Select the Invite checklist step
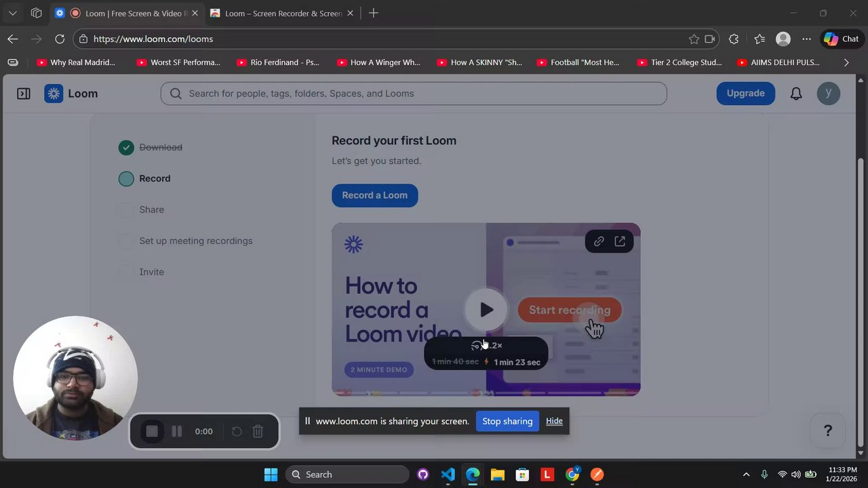Image resolution: width=868 pixels, height=488 pixels. (x=141, y=272)
